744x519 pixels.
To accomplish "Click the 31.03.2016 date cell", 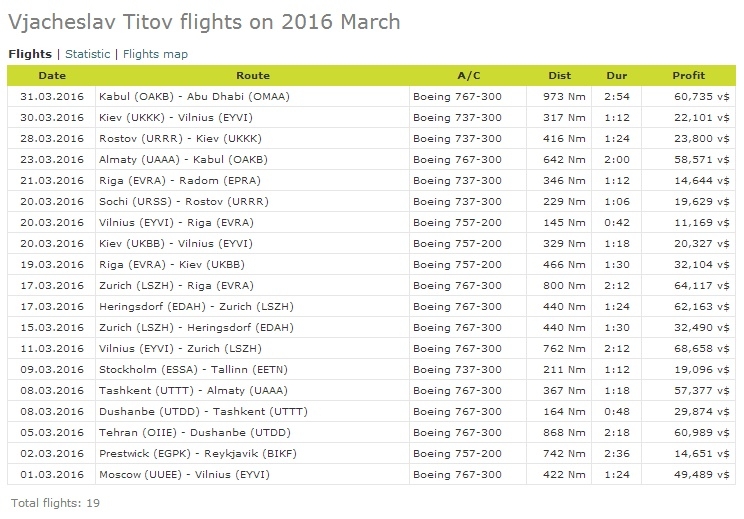I will click(52, 97).
